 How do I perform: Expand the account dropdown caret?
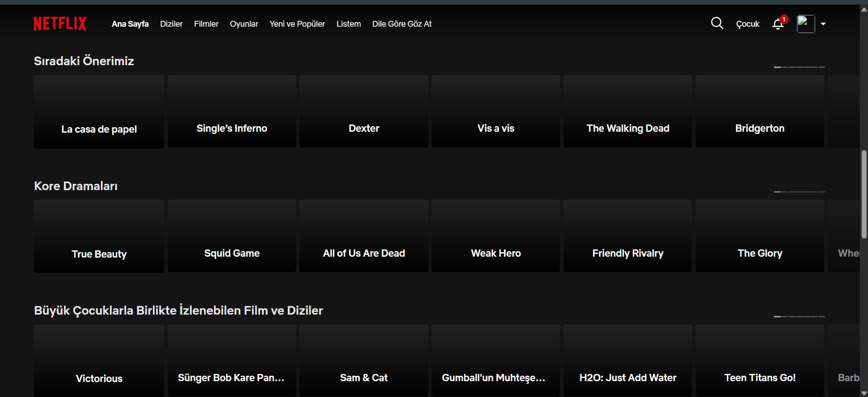coord(823,24)
